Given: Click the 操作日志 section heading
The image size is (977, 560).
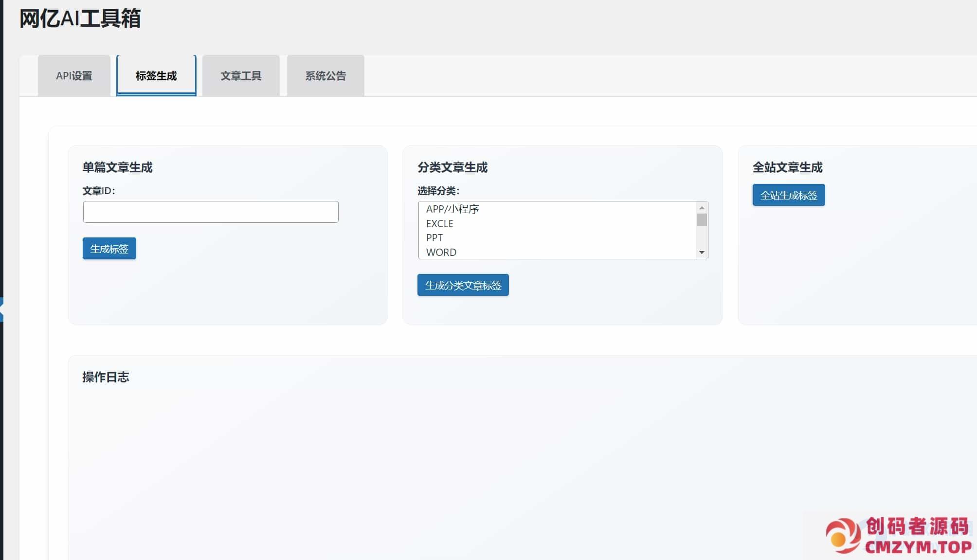Looking at the screenshot, I should click(x=106, y=377).
